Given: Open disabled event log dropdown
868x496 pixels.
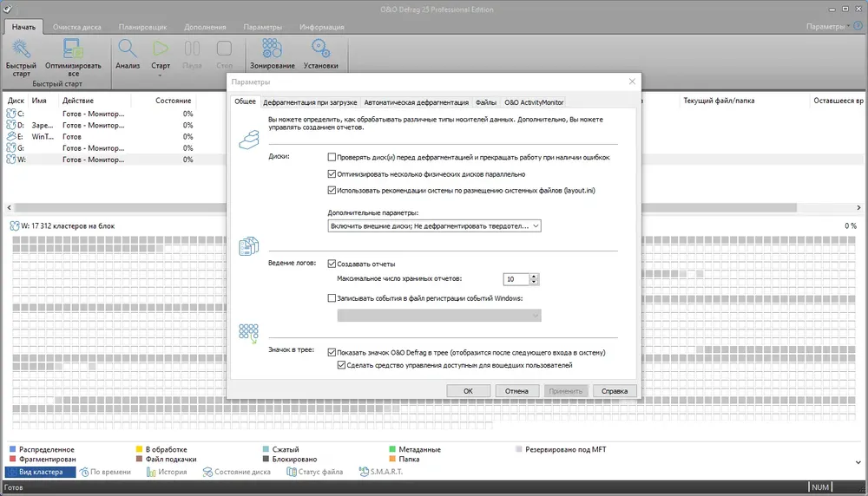Looking at the screenshot, I should (439, 315).
